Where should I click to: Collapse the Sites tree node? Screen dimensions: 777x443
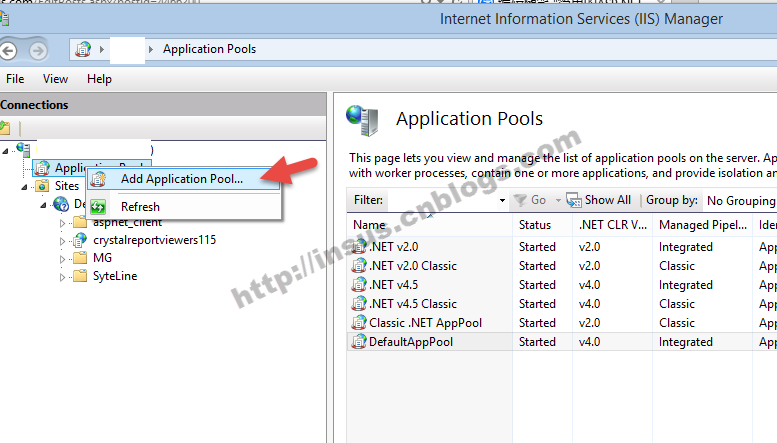tap(24, 187)
